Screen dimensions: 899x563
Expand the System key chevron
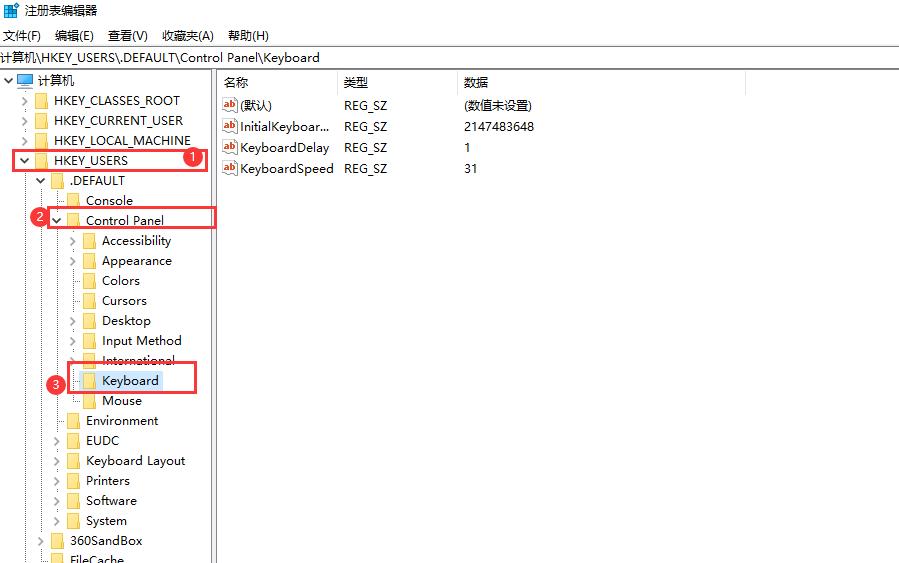pyautogui.click(x=56, y=521)
